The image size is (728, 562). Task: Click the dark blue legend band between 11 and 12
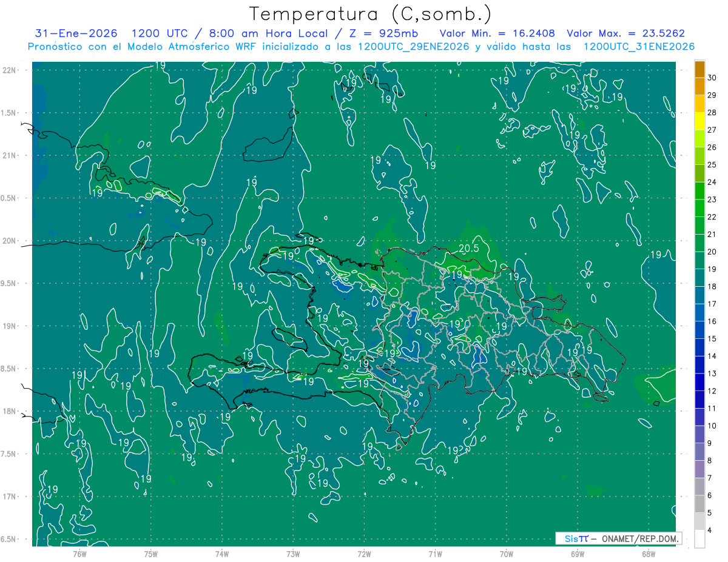pos(699,400)
